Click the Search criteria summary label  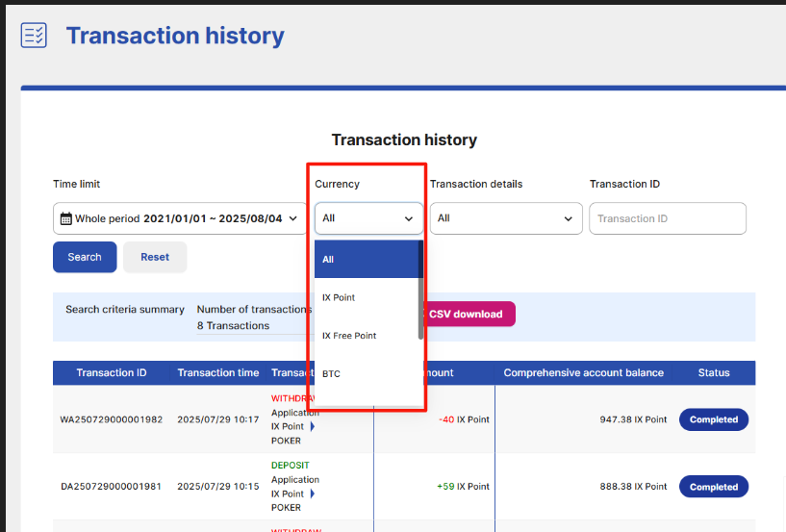[125, 310]
